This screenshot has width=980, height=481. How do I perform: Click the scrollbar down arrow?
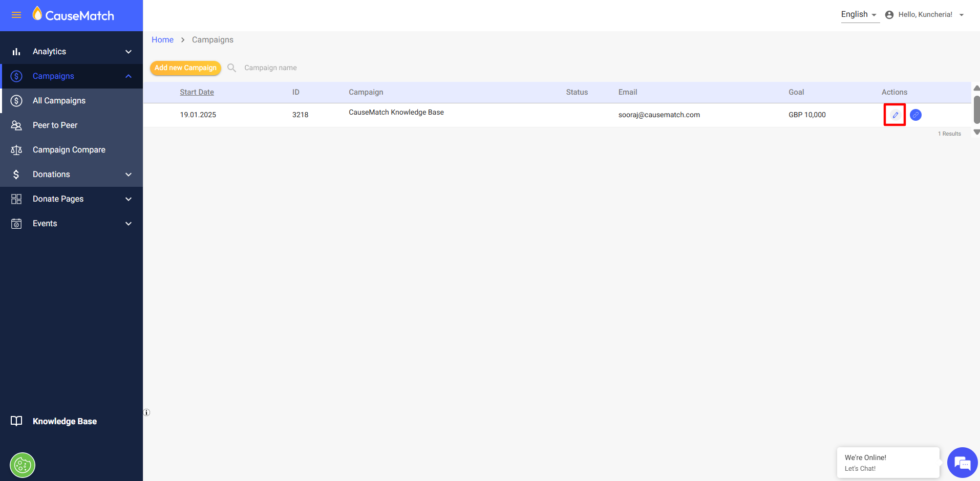coord(976,132)
